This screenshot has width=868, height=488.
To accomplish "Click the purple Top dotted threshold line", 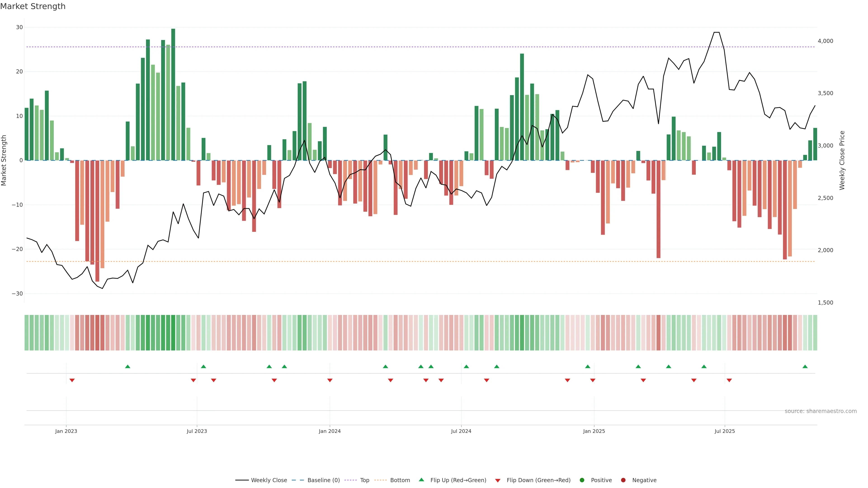I will click(x=404, y=47).
